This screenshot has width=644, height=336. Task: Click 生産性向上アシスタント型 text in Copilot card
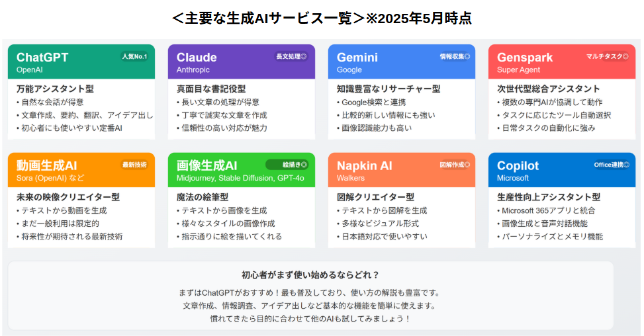tap(549, 197)
